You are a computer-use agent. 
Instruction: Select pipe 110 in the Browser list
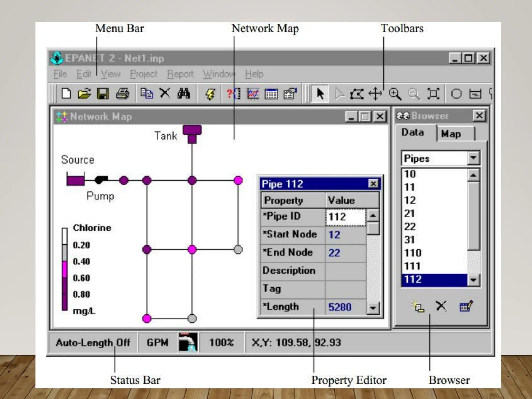(x=413, y=253)
